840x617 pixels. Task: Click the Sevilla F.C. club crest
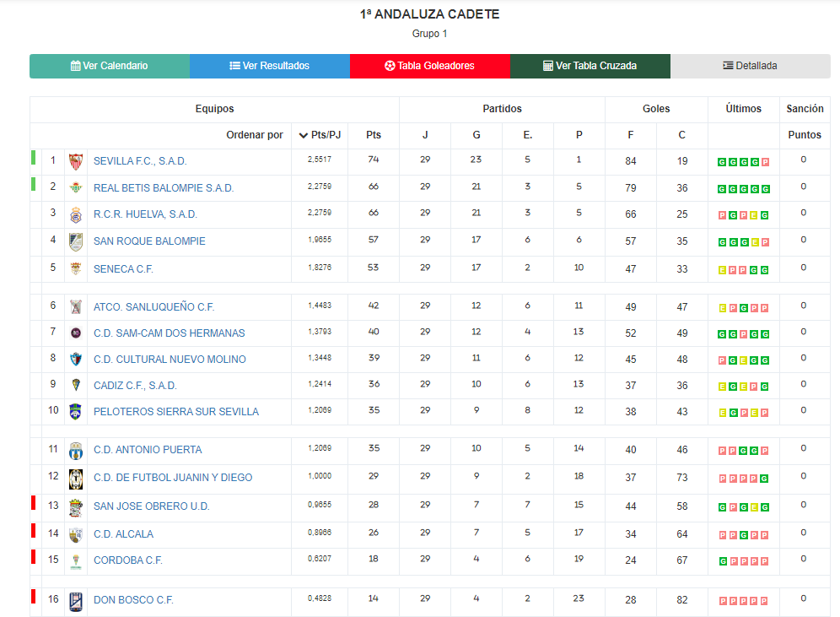pyautogui.click(x=76, y=161)
